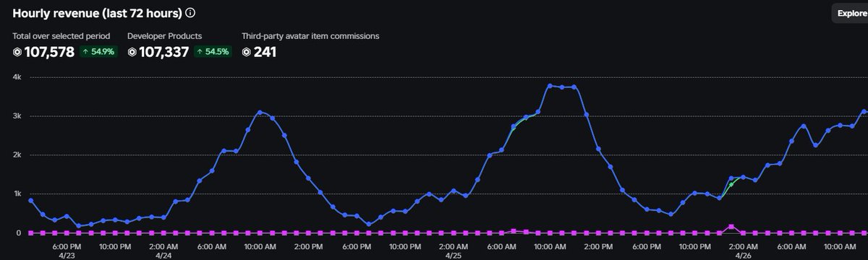
Task: Click the 4k y-axis label
Action: 17,77
